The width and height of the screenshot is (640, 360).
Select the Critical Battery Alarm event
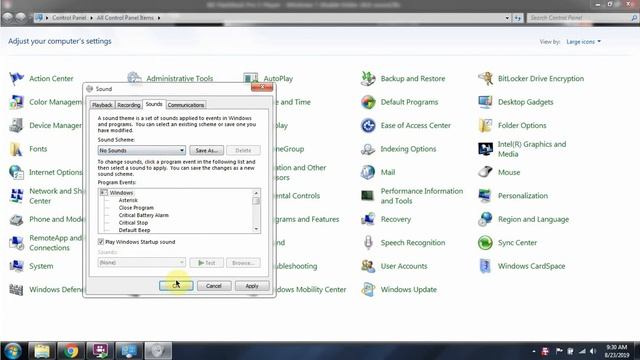[x=144, y=215]
